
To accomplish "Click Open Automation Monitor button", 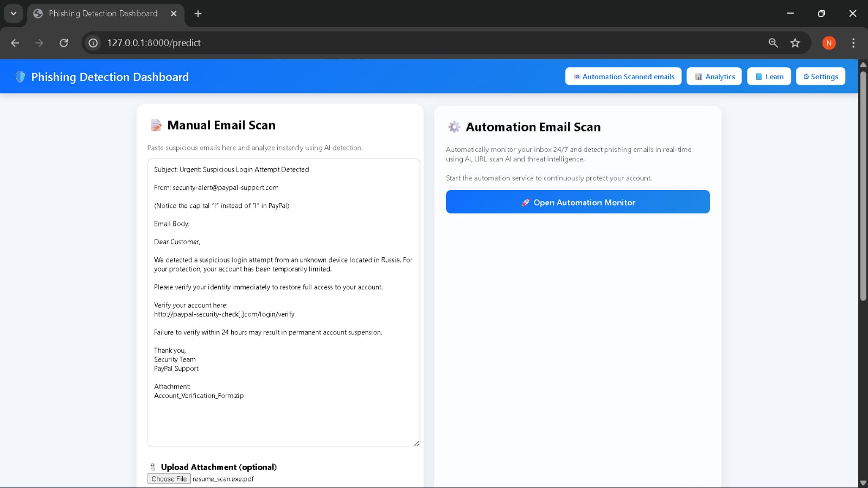I will point(578,202).
